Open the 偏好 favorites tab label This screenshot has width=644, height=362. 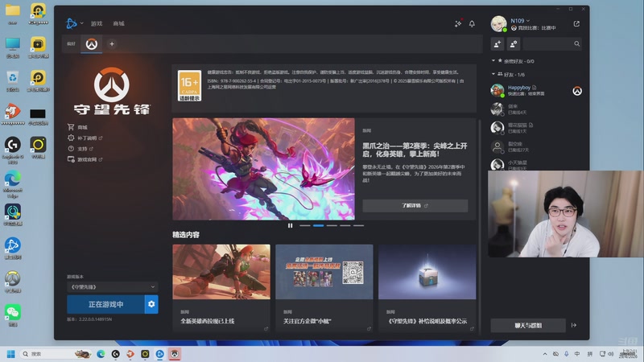click(x=72, y=44)
